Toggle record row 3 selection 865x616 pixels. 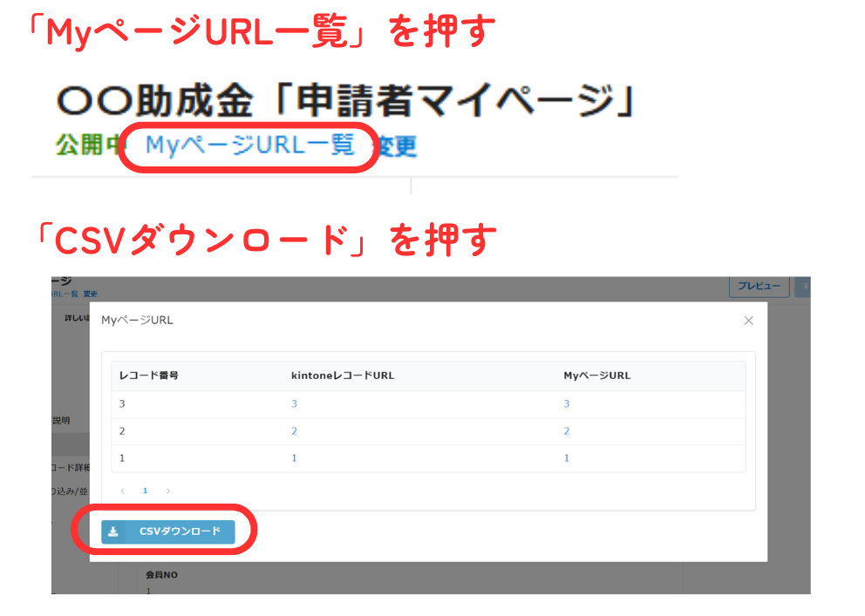coord(122,403)
